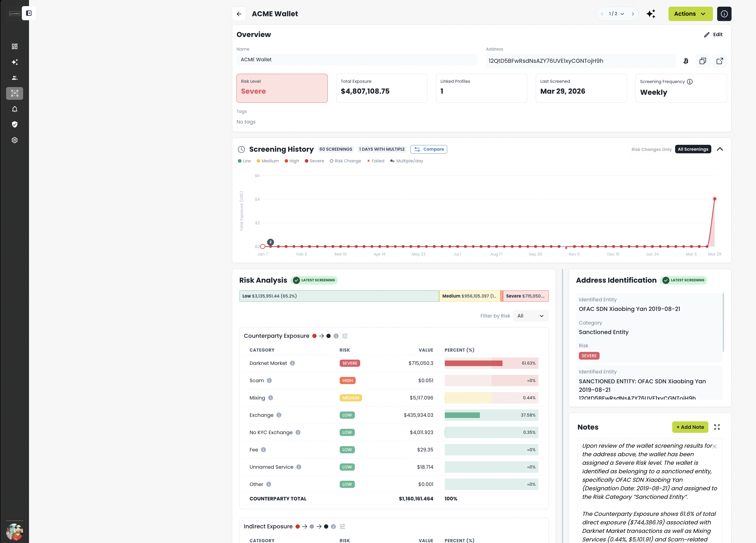The height and width of the screenshot is (543, 756).
Task: Open dashboard grid icon in sidebar
Action: 15,46
